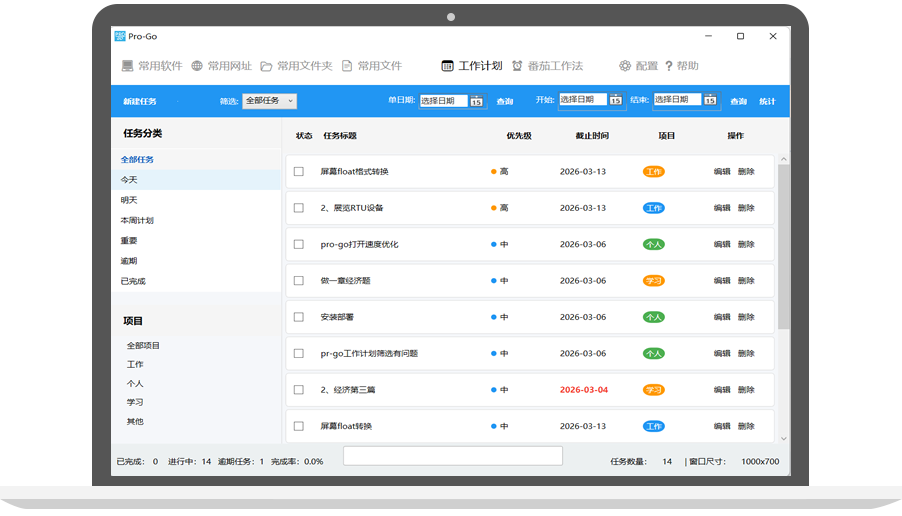Click the Pro-Go app logo icon
This screenshot has height=516, width=902.
(120, 36)
